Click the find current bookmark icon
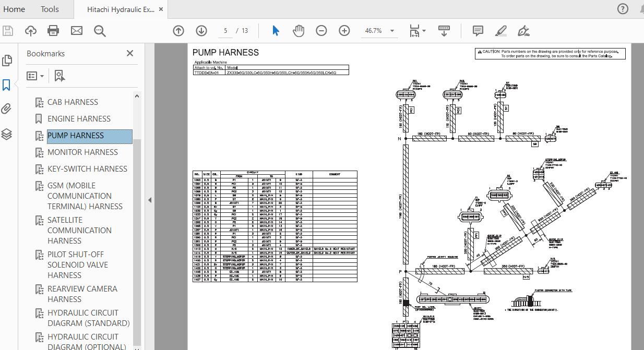The width and height of the screenshot is (644, 350). pyautogui.click(x=59, y=76)
